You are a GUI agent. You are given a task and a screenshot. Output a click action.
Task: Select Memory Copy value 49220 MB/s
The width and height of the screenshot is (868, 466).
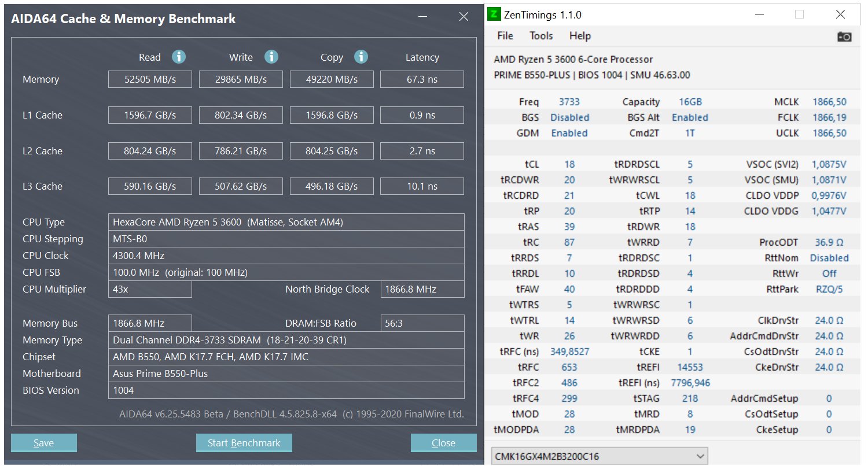[332, 79]
